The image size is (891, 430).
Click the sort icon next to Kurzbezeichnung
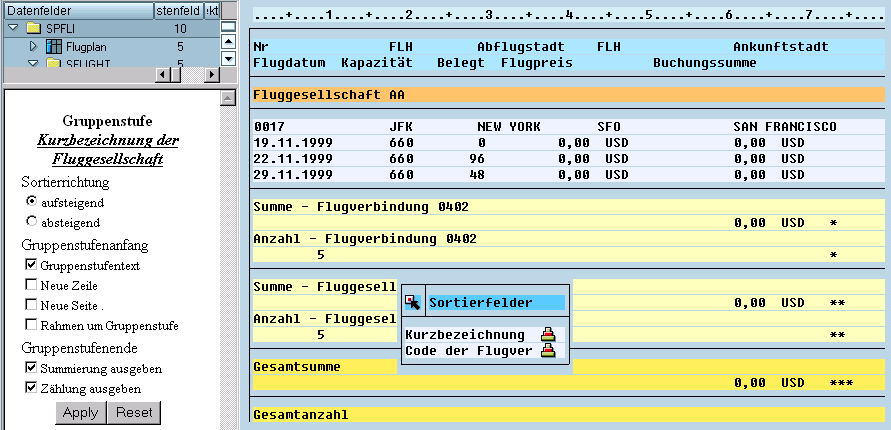(547, 335)
